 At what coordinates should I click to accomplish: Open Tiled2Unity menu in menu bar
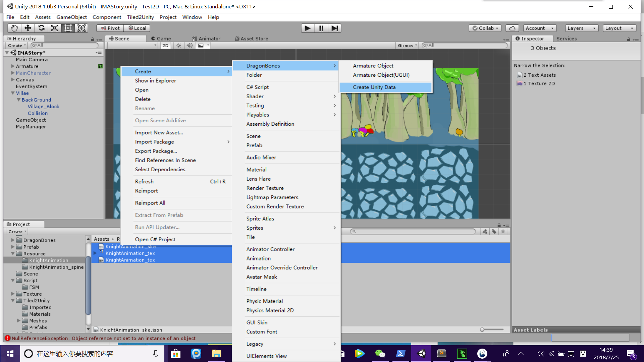pos(140,17)
